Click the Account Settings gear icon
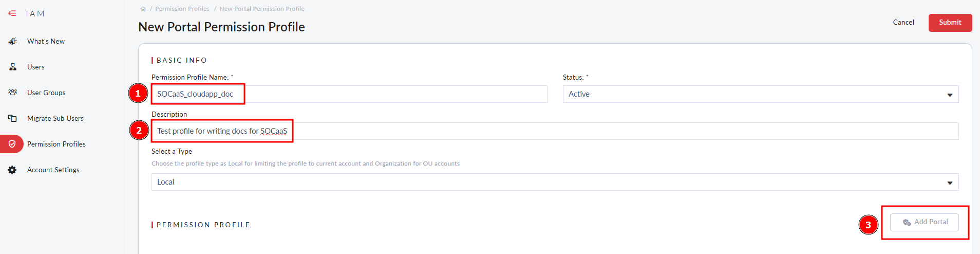Image resolution: width=980 pixels, height=254 pixels. 12,170
